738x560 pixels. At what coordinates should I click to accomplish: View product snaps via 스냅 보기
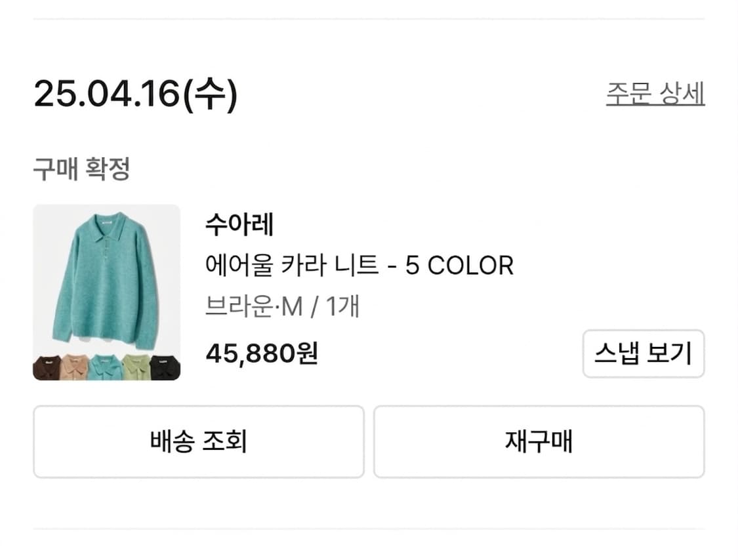pyautogui.click(x=644, y=354)
